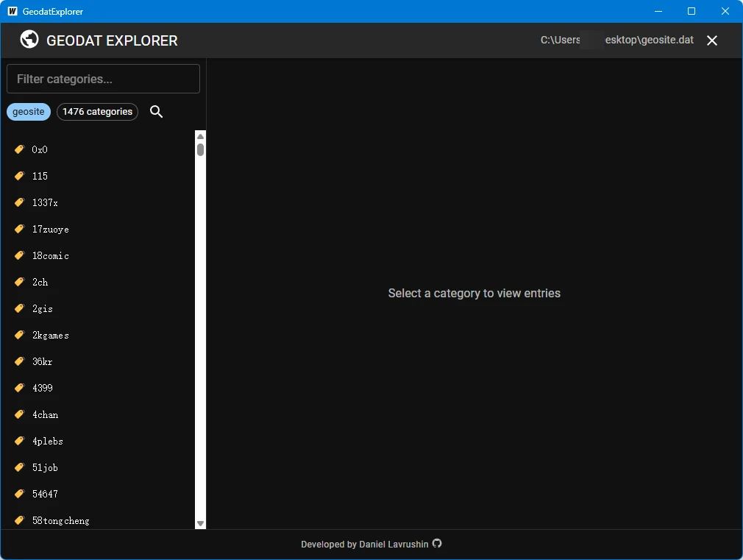Click the tag icon beside 0x0

point(19,149)
